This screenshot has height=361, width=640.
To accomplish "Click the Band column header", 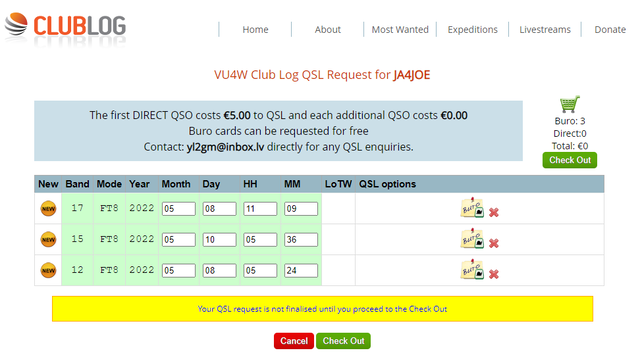I will (78, 184).
